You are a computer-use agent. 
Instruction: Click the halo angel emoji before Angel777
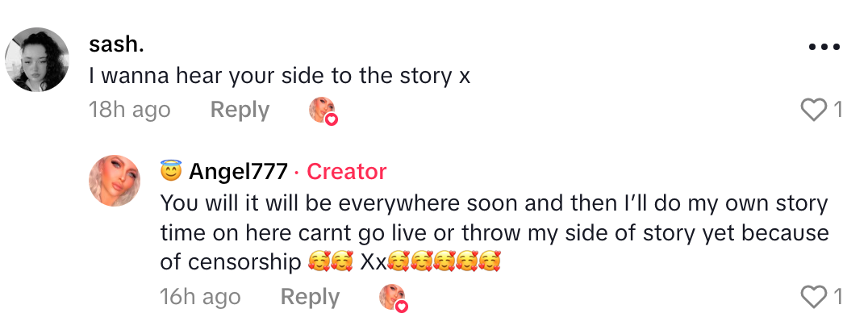pyautogui.click(x=171, y=172)
